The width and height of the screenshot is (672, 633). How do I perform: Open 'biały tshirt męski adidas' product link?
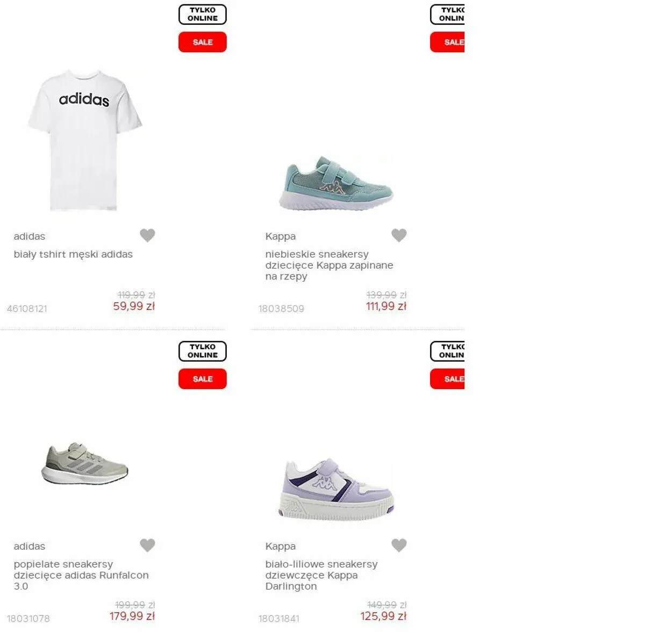(x=73, y=254)
